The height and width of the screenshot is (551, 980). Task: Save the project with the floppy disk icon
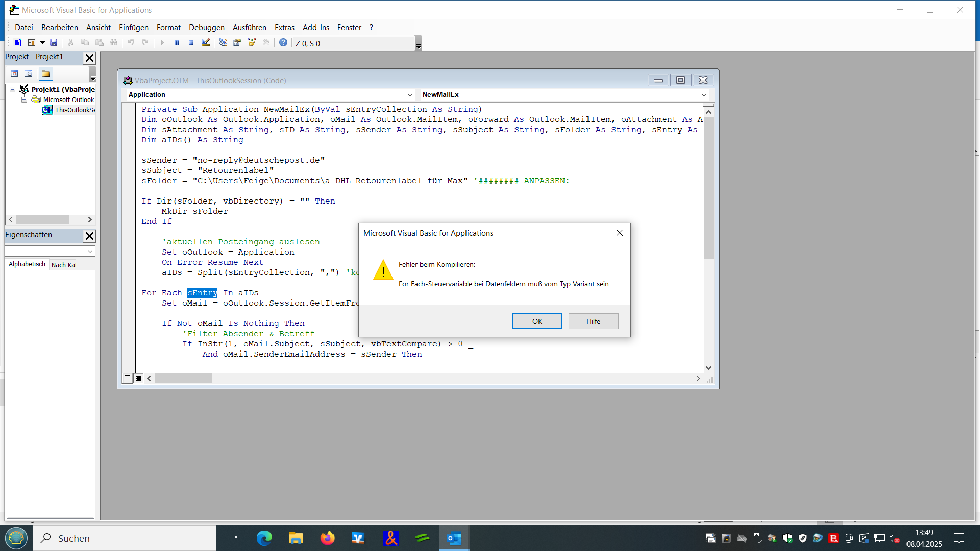click(54, 43)
